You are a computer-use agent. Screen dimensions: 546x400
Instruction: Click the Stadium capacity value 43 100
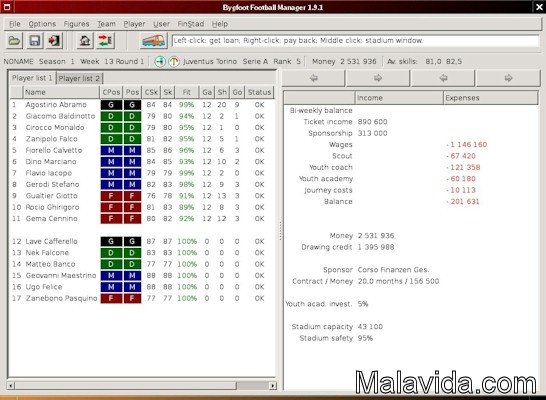coord(370,327)
